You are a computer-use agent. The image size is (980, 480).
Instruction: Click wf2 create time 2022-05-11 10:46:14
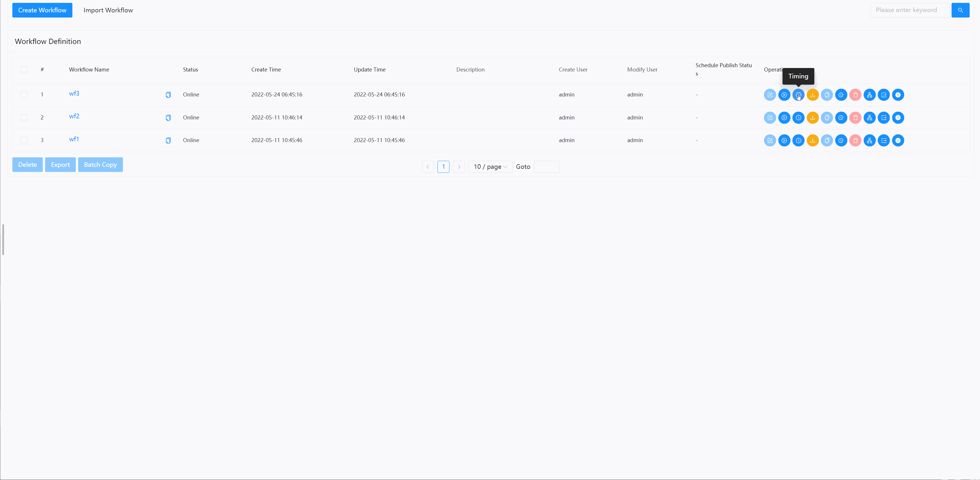(277, 117)
